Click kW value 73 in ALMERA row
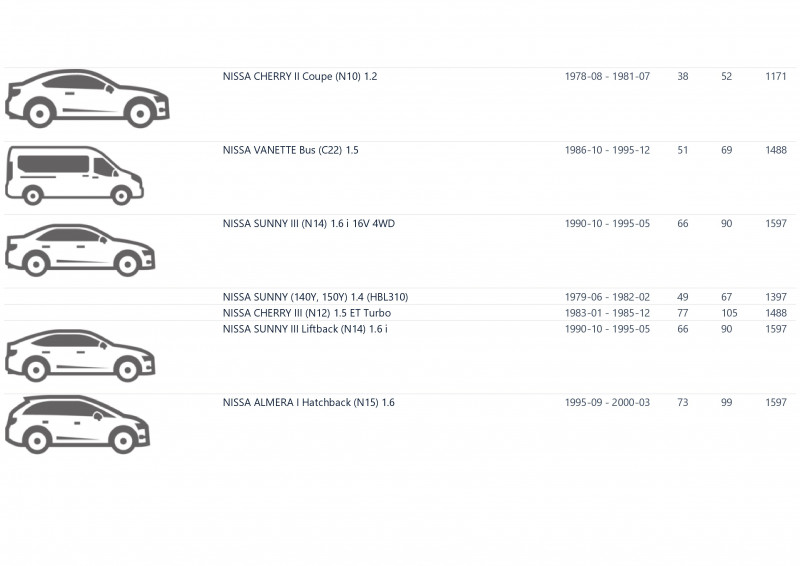The height and width of the screenshot is (566, 800). [683, 403]
